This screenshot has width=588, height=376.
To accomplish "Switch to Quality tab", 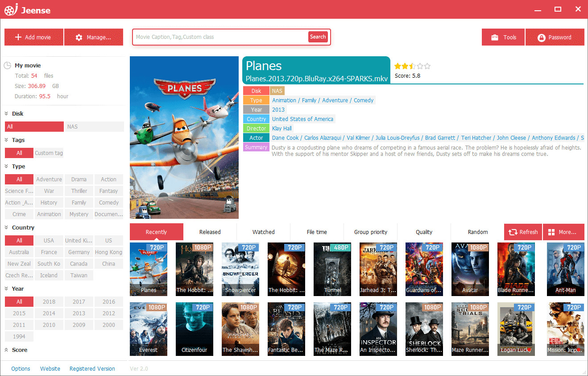I will [424, 232].
